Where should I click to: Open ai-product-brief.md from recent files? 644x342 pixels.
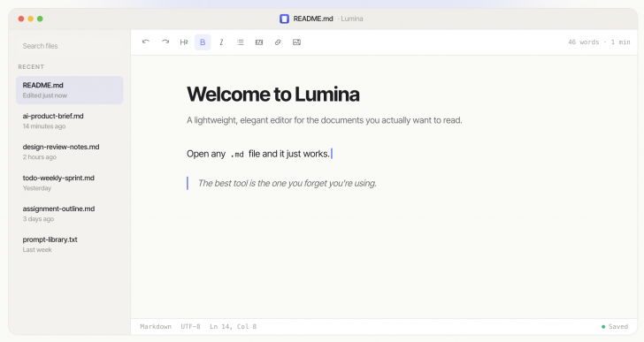pyautogui.click(x=69, y=120)
